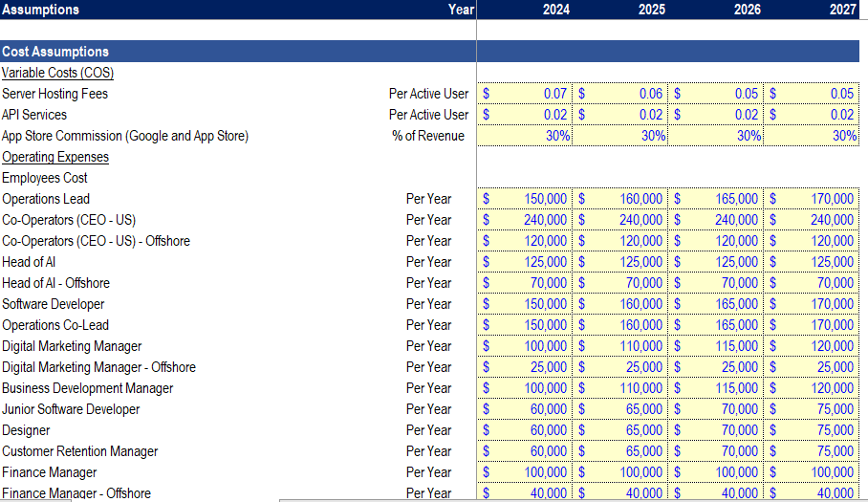Click the Junior Software Developer label
The image size is (868, 502).
tap(71, 409)
